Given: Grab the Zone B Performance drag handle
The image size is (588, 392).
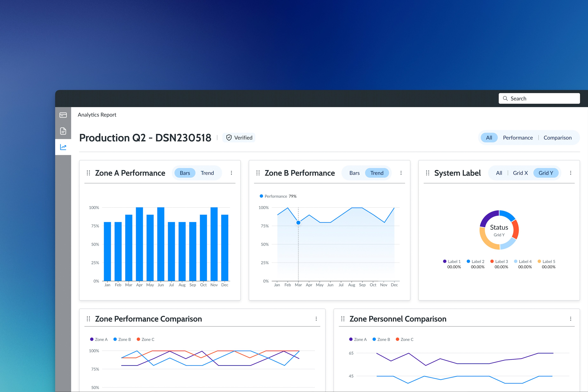Looking at the screenshot, I should [x=258, y=173].
